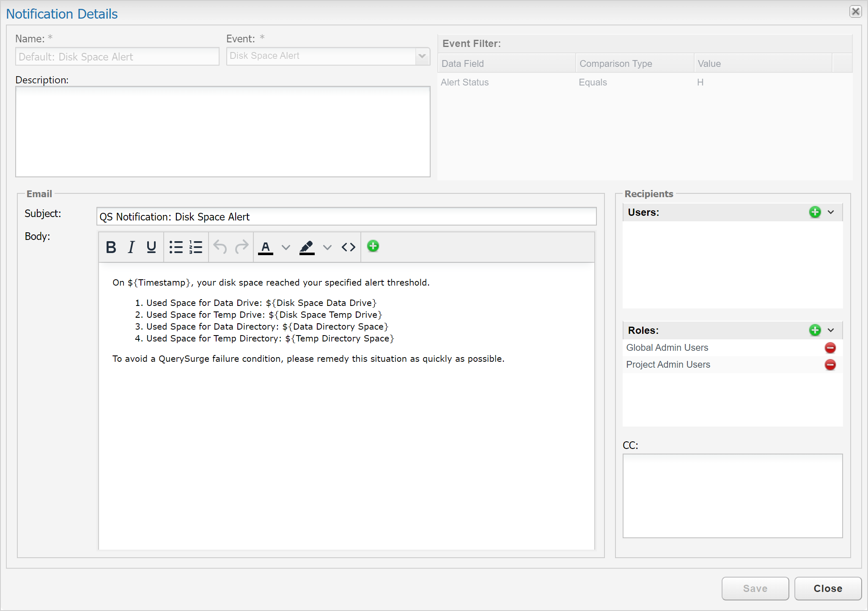
Task: Insert bulleted list
Action: coord(176,247)
